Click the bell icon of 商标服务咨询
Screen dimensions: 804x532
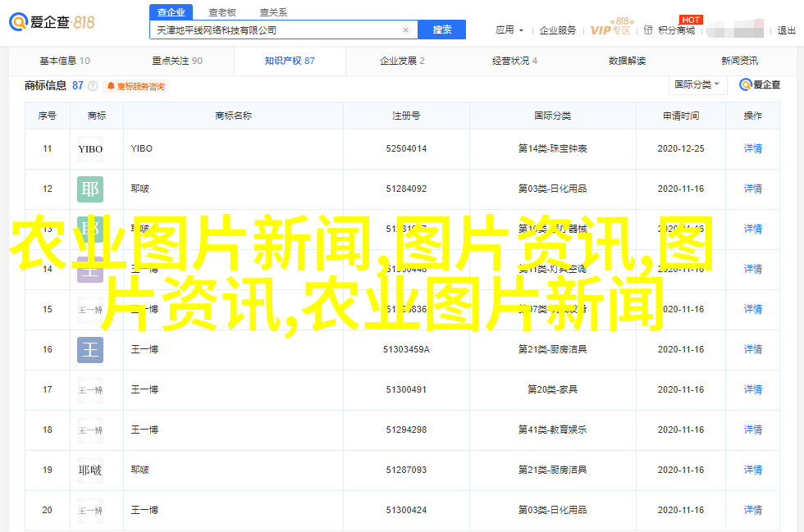[x=110, y=86]
